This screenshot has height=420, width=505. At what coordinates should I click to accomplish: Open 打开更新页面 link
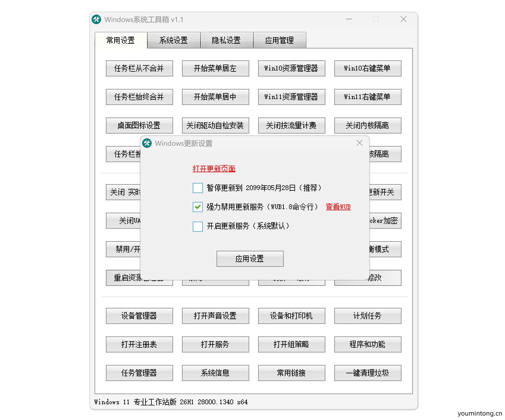click(214, 169)
